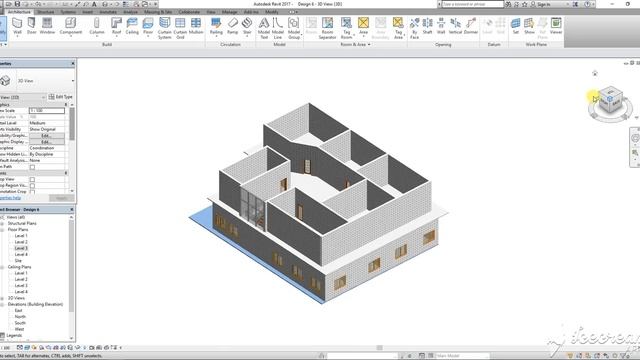640x360 pixels.
Task: Select the Vertical opening tool
Action: 455,26
